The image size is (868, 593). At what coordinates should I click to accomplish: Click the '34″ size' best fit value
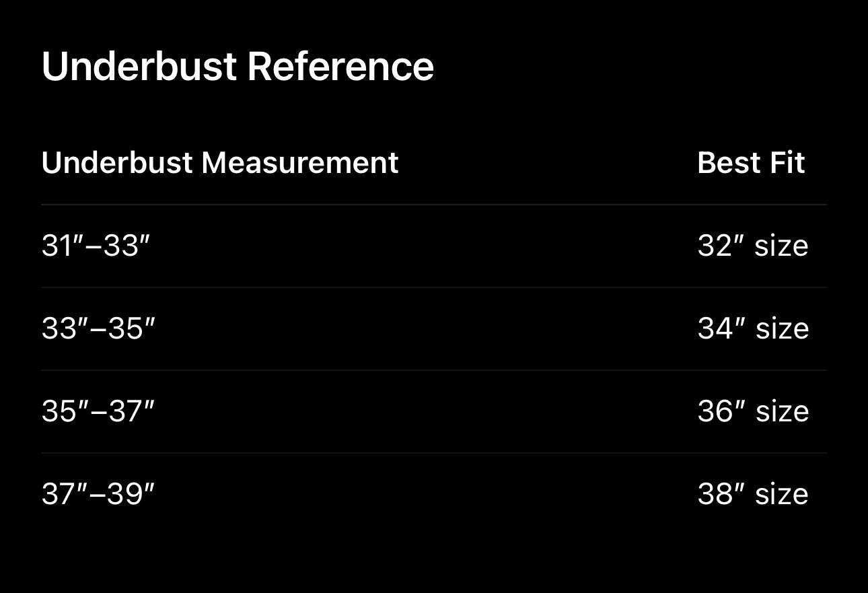[x=753, y=329]
